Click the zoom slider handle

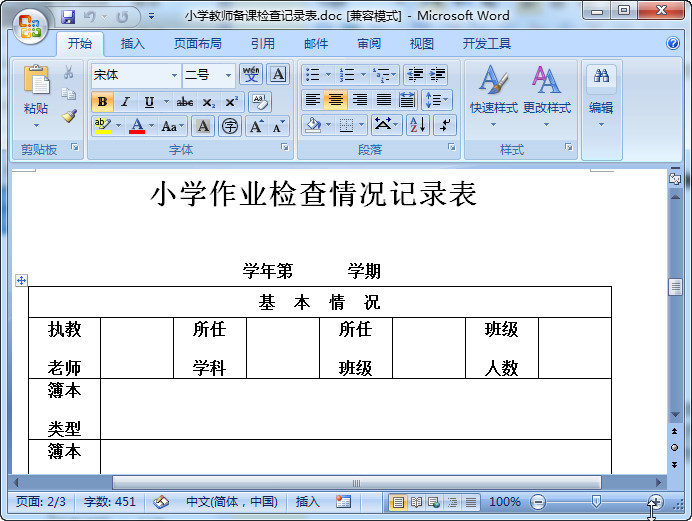(596, 502)
